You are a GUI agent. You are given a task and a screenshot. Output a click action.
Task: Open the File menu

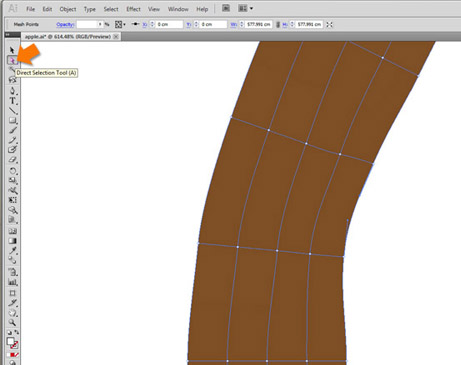(31, 9)
